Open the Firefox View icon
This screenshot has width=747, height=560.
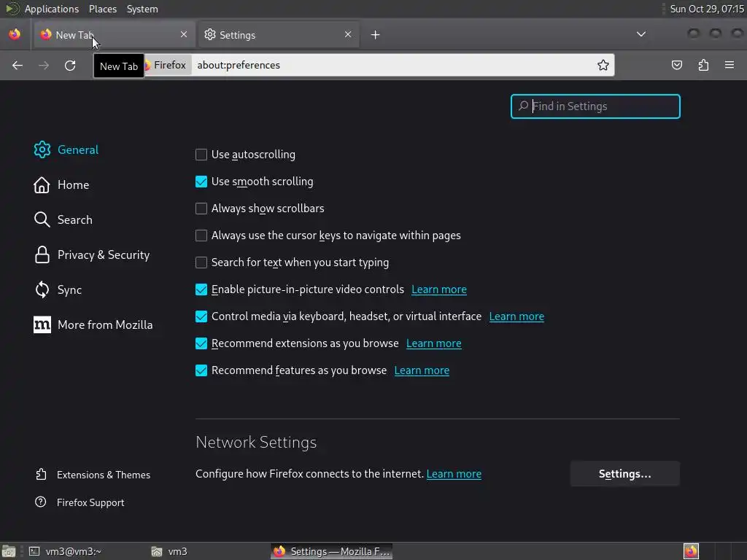[x=15, y=34]
